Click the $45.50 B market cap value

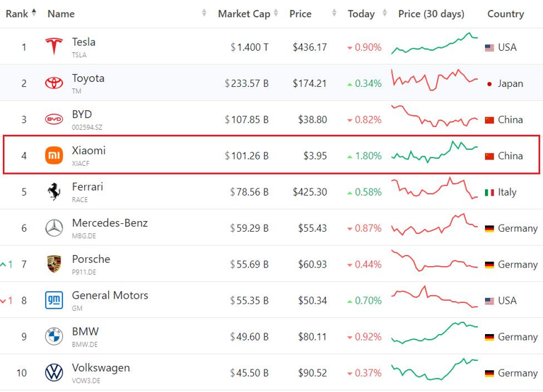(250, 373)
